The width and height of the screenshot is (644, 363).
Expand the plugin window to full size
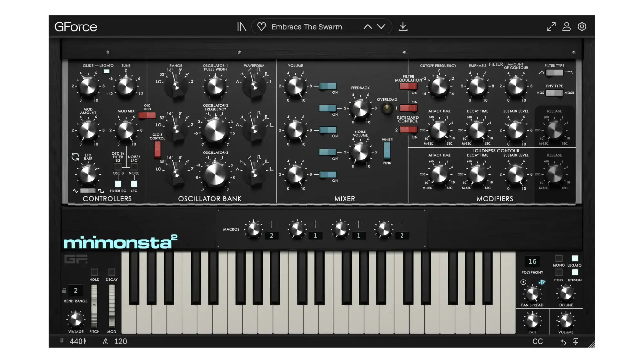point(551,26)
